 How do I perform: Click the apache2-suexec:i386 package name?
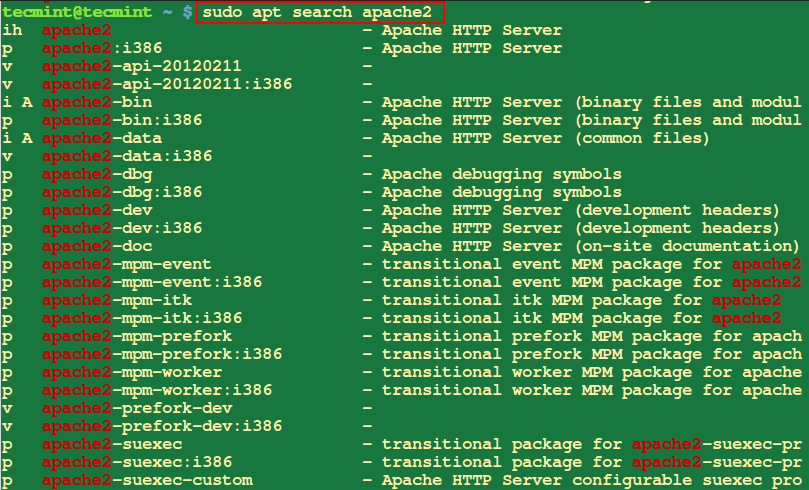(137, 462)
